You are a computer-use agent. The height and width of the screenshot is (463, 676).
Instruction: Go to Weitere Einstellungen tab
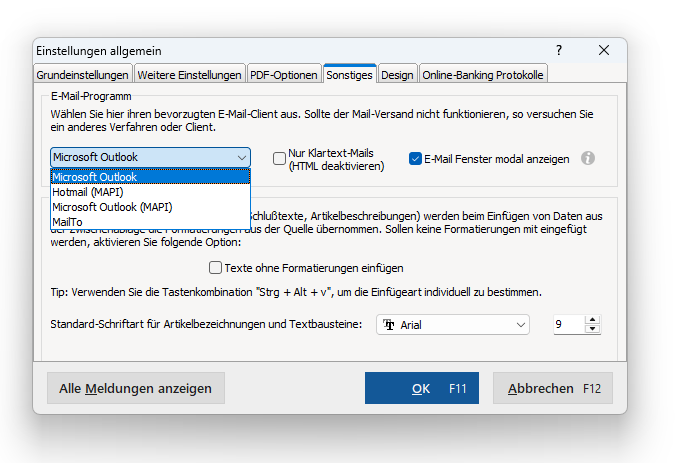coord(190,75)
